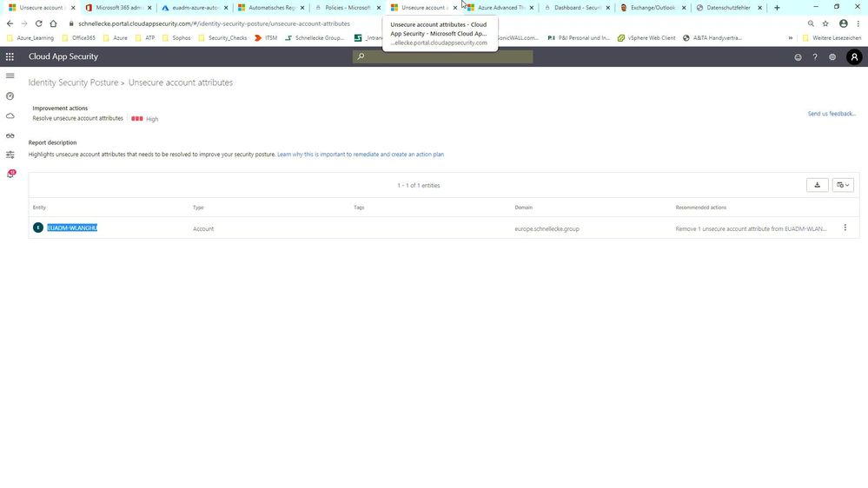Viewport: 868px width, 488px height.
Task: Open the Azure_Learning bookmark folder
Action: click(x=30, y=38)
